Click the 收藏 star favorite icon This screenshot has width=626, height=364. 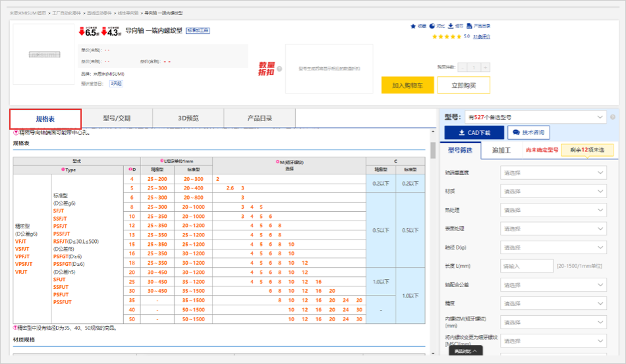click(413, 26)
